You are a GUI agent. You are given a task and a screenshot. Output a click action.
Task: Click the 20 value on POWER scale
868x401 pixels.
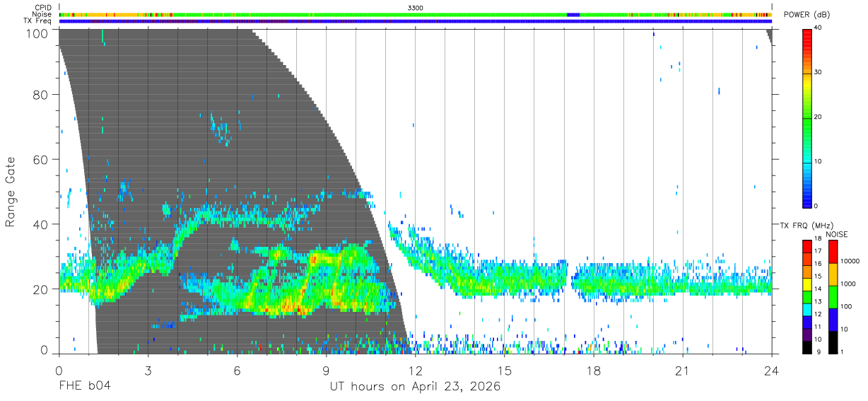click(819, 117)
